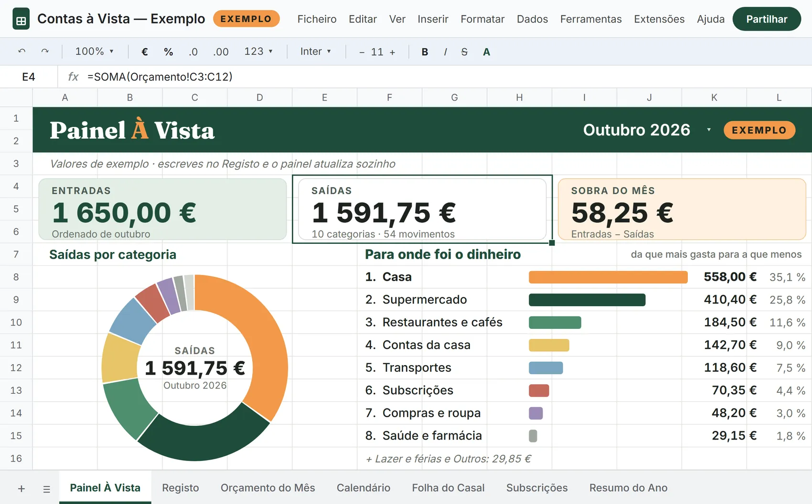Select row 10 header
Screen dimensions: 812x504
point(16,322)
